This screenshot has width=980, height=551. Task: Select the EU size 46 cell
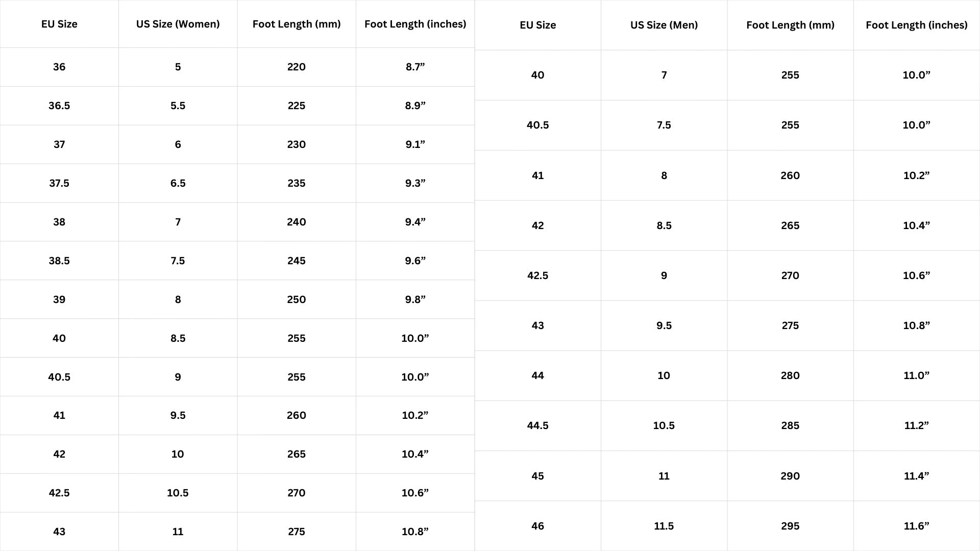coord(537,526)
